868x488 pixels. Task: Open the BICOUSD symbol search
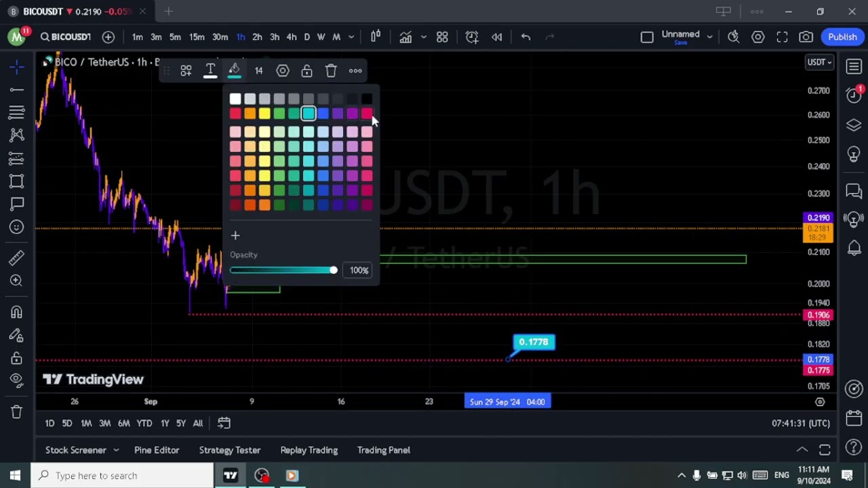tap(65, 37)
